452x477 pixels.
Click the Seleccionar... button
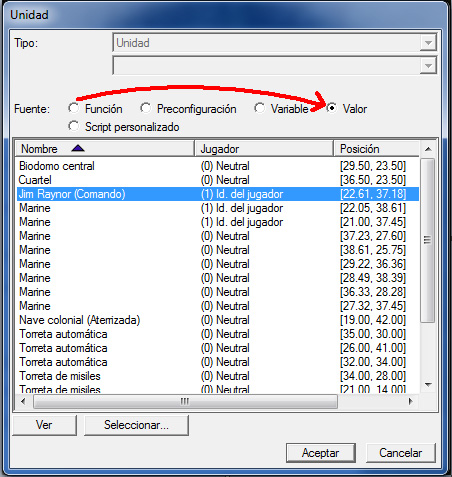coord(136,425)
